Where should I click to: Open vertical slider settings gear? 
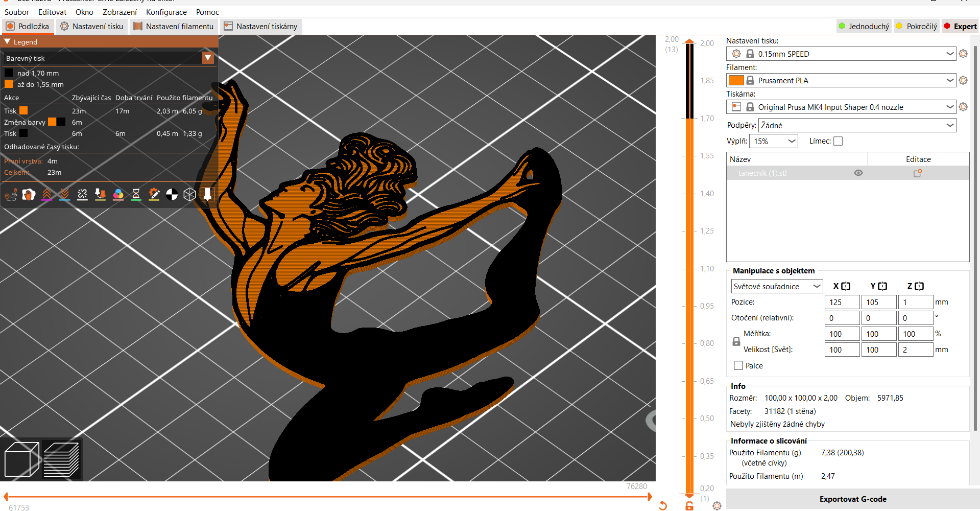point(717,506)
